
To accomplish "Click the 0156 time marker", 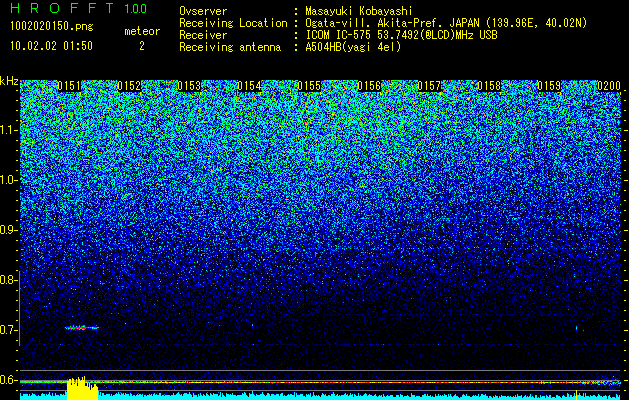I will click(369, 86).
